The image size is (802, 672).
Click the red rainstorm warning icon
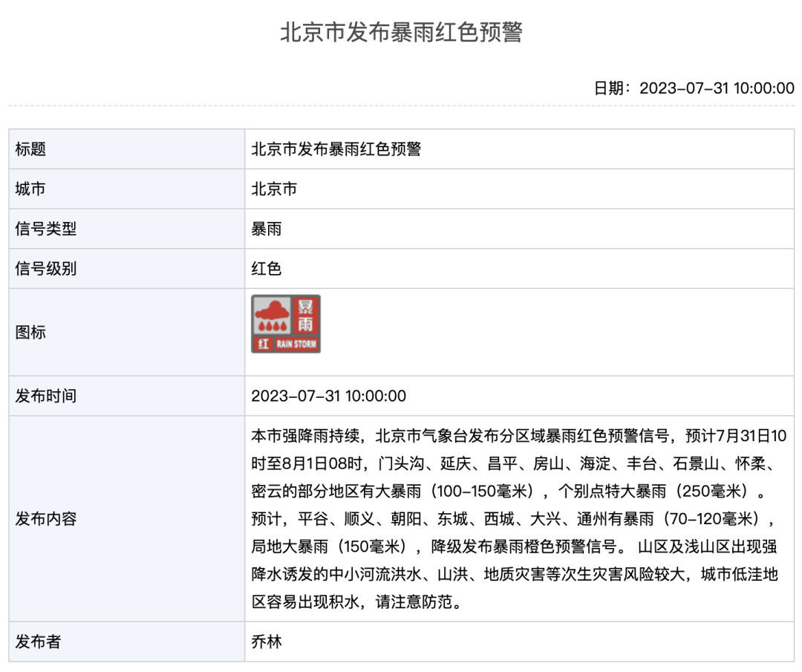pyautogui.click(x=285, y=324)
